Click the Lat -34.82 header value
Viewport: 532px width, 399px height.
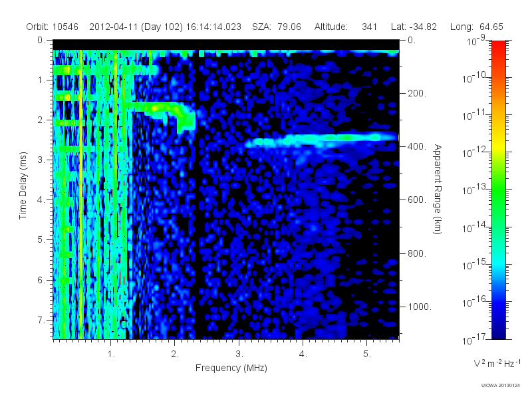point(414,27)
